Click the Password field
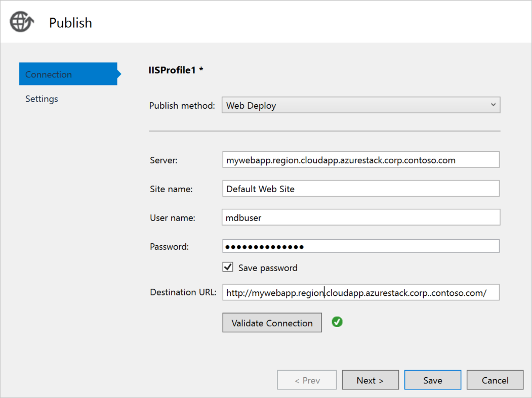 360,246
